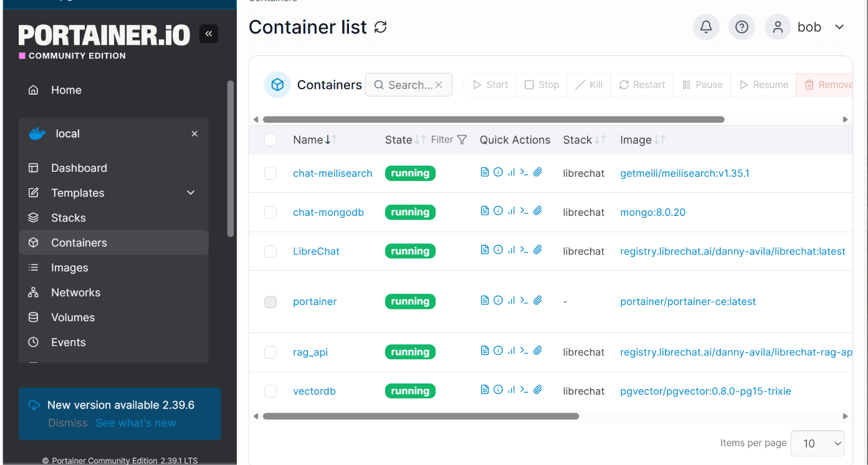
Task: Open the notifications bell
Action: point(706,27)
